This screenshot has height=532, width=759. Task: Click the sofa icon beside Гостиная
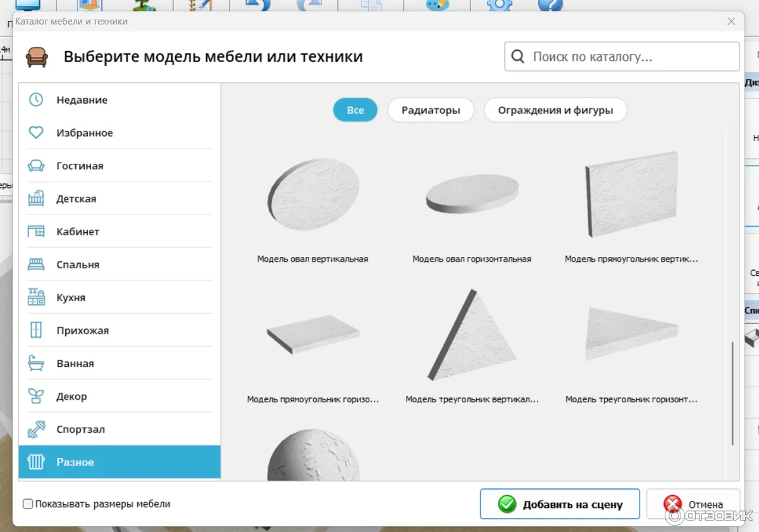(x=36, y=166)
